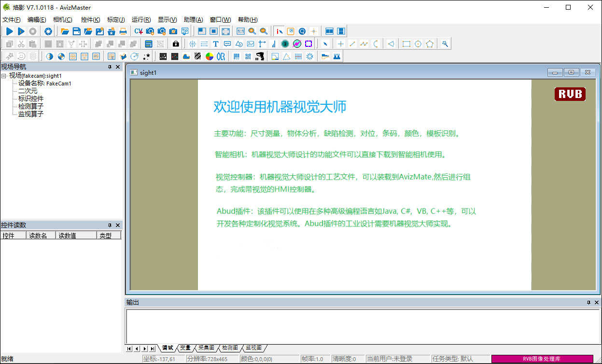Open the 控件(K) menu

[91, 20]
